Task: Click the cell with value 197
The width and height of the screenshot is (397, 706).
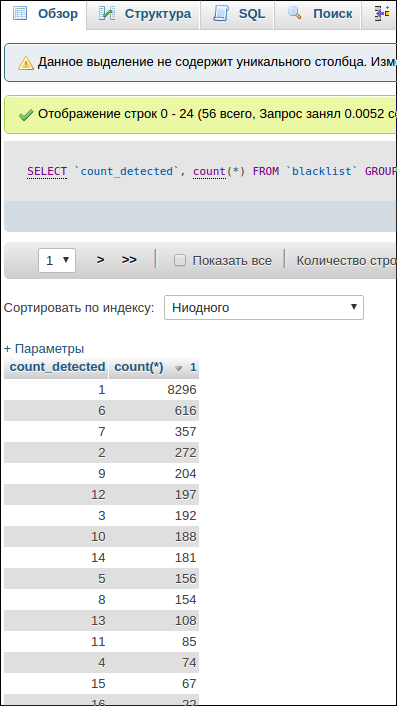Action: pyautogui.click(x=153, y=495)
